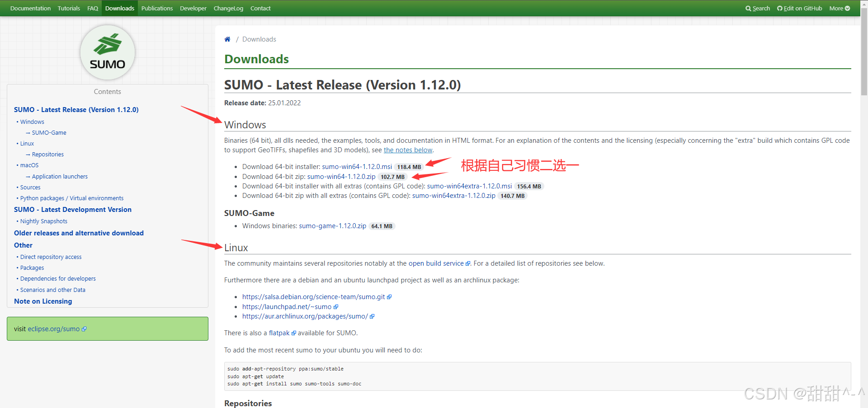Select Nightly Snapshots in the Contents sidebar
This screenshot has width=868, height=408.
(43, 221)
